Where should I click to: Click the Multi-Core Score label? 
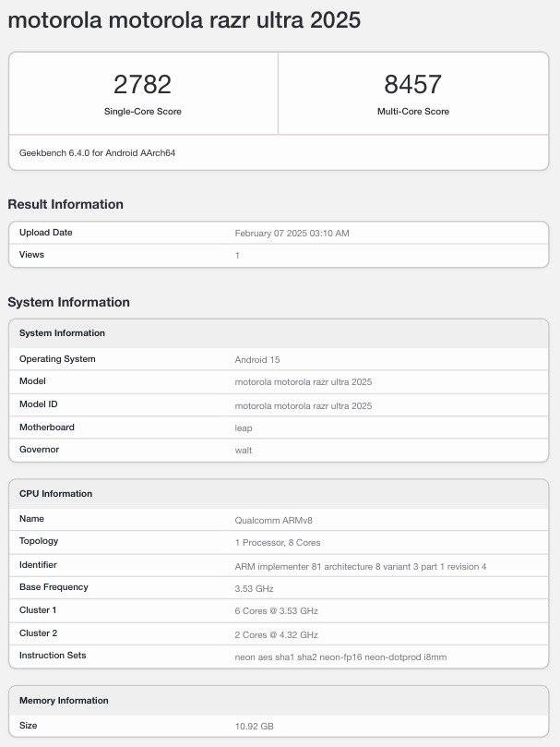pyautogui.click(x=413, y=111)
